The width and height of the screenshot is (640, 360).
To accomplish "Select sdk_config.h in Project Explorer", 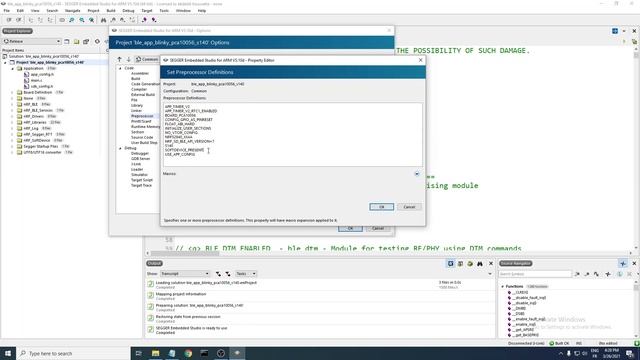I will [x=42, y=86].
